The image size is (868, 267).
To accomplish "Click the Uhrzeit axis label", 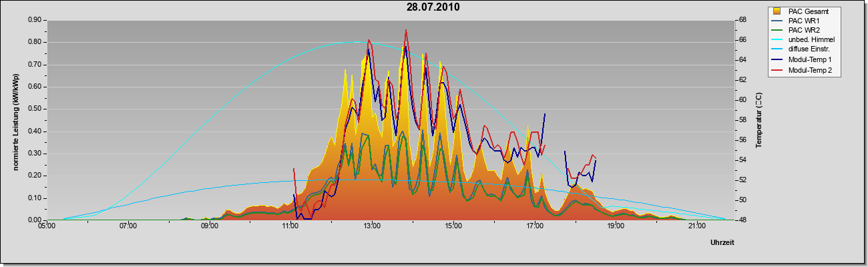I will pos(722,244).
